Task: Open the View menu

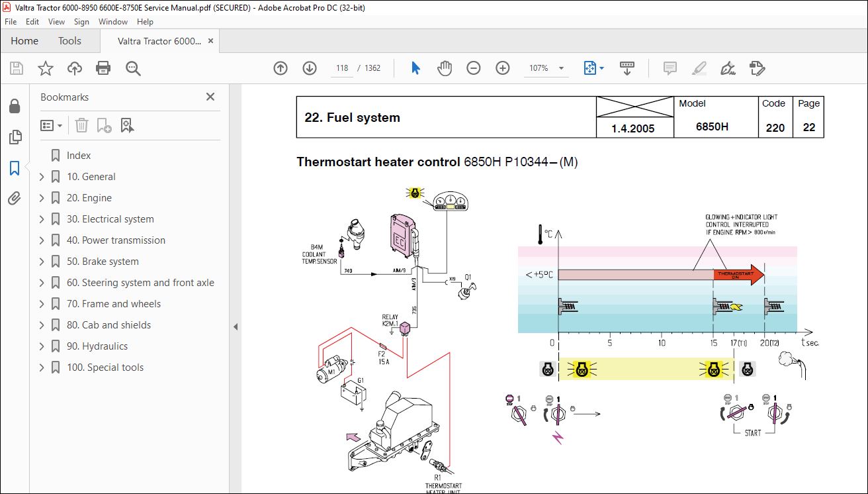Action: pyautogui.click(x=56, y=22)
